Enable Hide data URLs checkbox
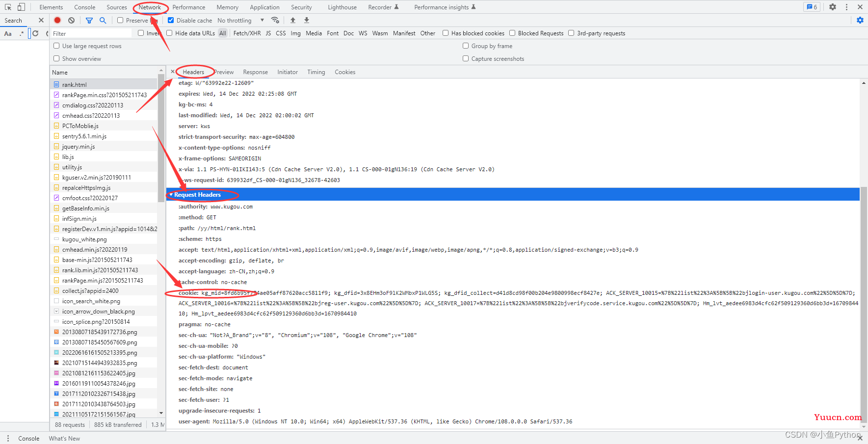The width and height of the screenshot is (868, 444). 169,33
